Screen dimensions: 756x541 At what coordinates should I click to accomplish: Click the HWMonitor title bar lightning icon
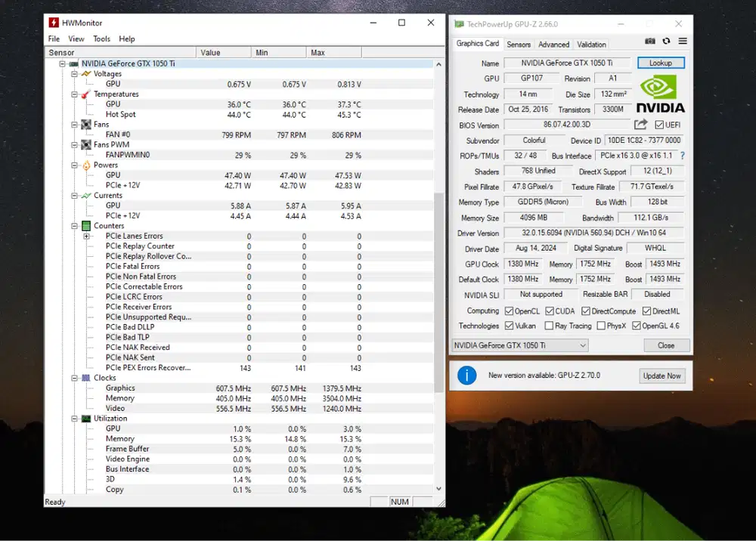pyautogui.click(x=54, y=23)
